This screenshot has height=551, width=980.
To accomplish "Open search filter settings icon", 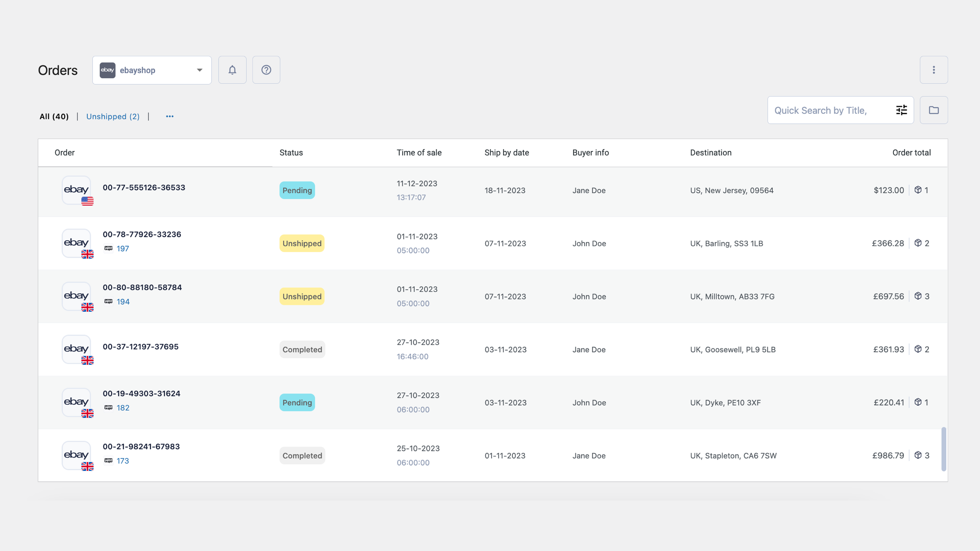I will click(x=901, y=110).
